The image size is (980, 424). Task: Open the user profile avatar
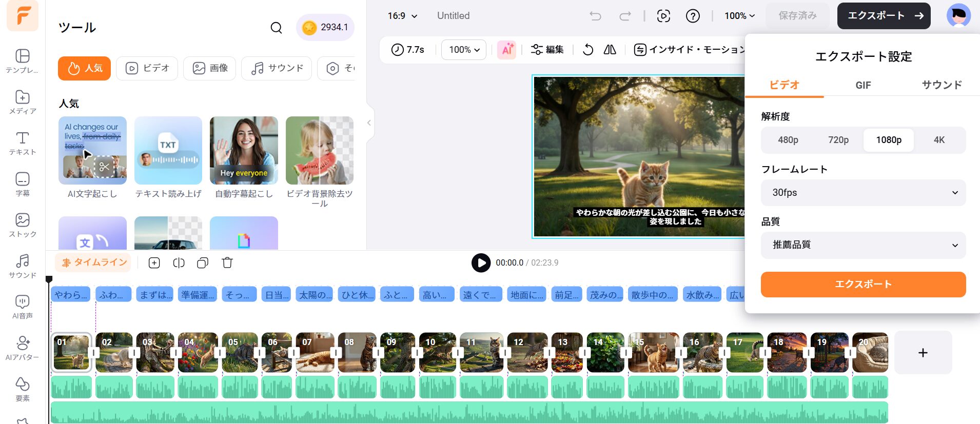point(958,16)
